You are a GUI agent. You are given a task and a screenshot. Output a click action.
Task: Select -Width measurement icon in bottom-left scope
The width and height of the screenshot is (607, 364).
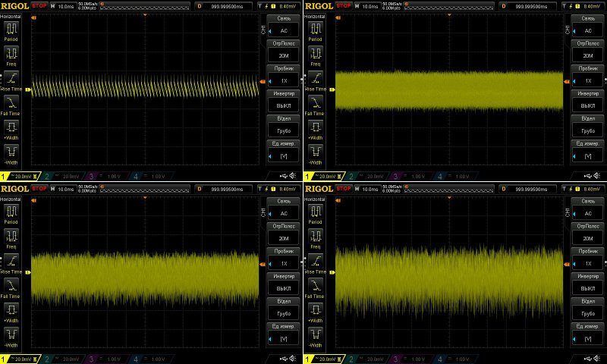[x=11, y=334]
